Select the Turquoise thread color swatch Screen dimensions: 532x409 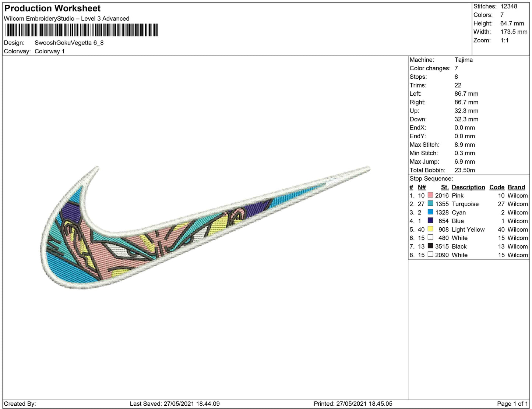click(x=430, y=204)
